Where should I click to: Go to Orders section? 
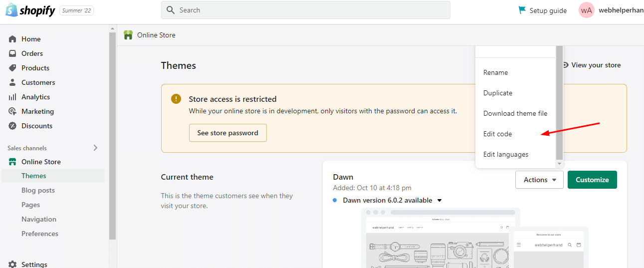(32, 53)
